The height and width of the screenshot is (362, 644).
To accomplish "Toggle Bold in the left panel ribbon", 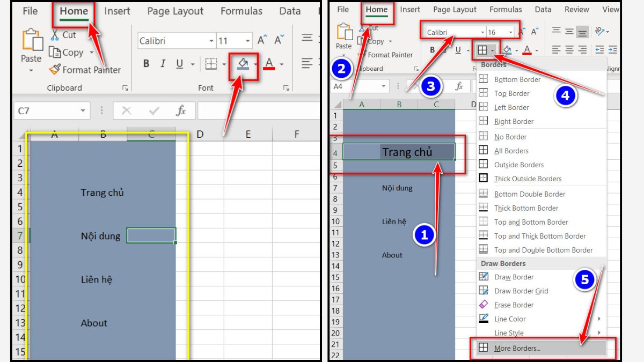I will [x=146, y=64].
